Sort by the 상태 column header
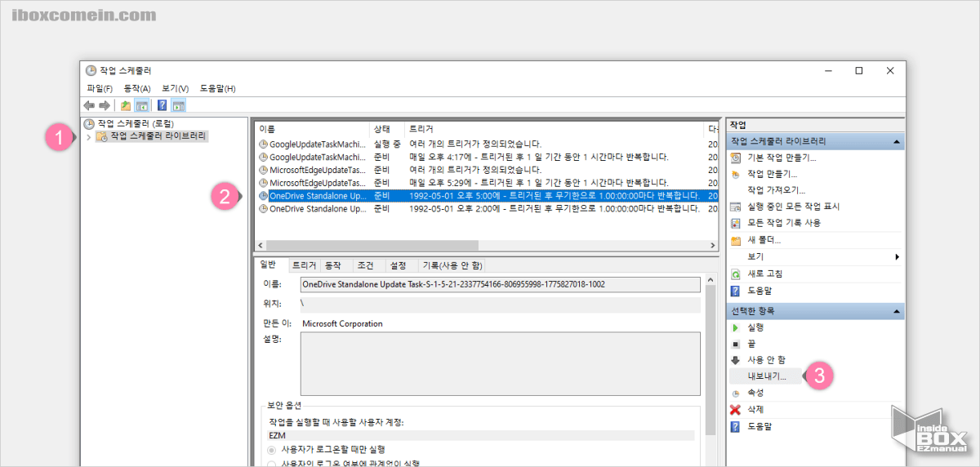 pyautogui.click(x=387, y=129)
